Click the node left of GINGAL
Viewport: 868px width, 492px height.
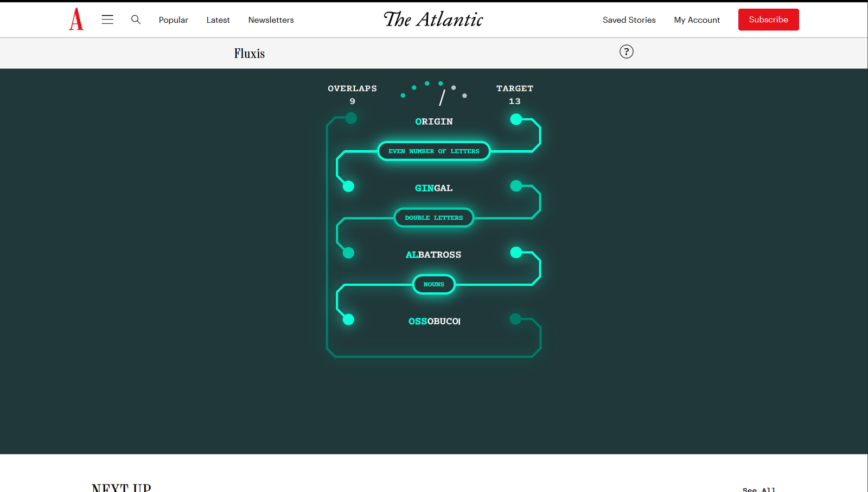pos(348,187)
